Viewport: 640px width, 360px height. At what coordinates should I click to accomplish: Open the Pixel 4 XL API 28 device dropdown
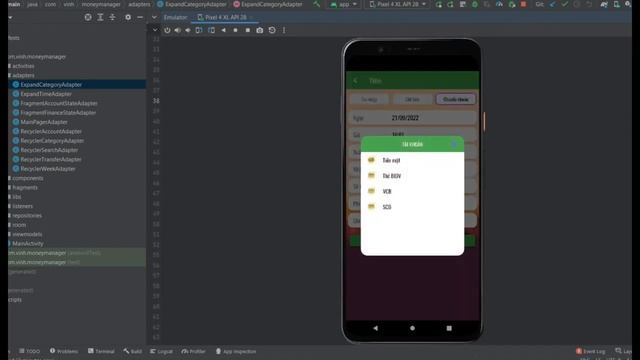pyautogui.click(x=398, y=4)
